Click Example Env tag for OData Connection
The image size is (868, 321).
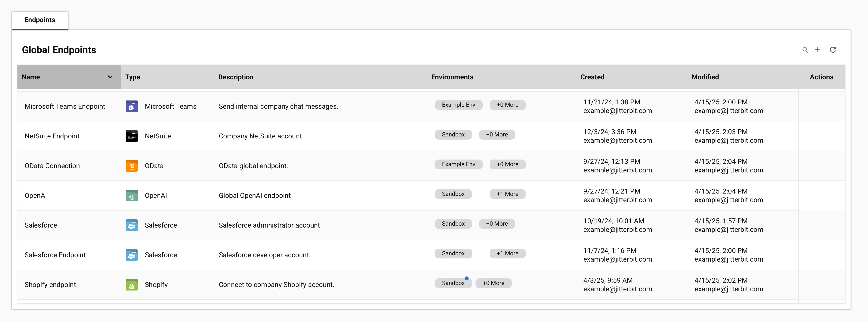[x=458, y=164]
